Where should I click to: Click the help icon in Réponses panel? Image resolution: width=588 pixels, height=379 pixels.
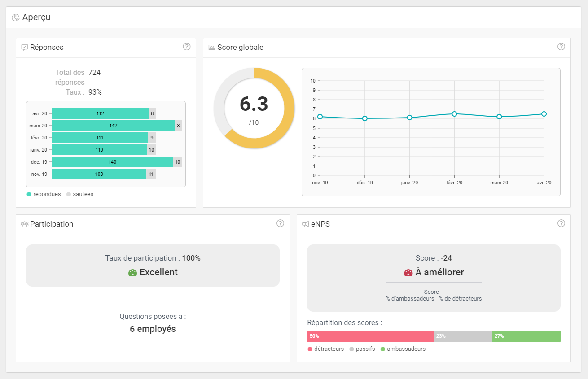[x=187, y=47]
